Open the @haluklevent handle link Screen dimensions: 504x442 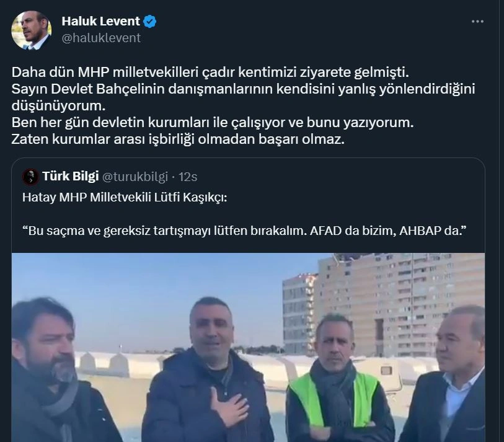[x=101, y=38]
